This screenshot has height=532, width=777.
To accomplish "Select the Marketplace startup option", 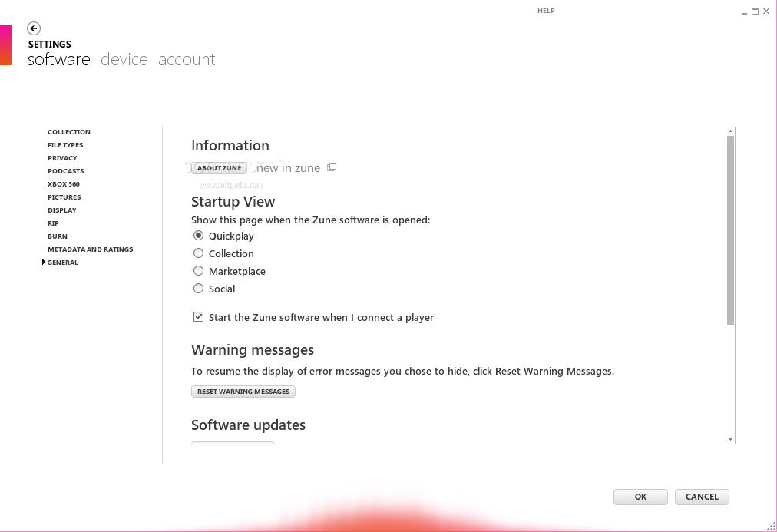I will pos(198,271).
